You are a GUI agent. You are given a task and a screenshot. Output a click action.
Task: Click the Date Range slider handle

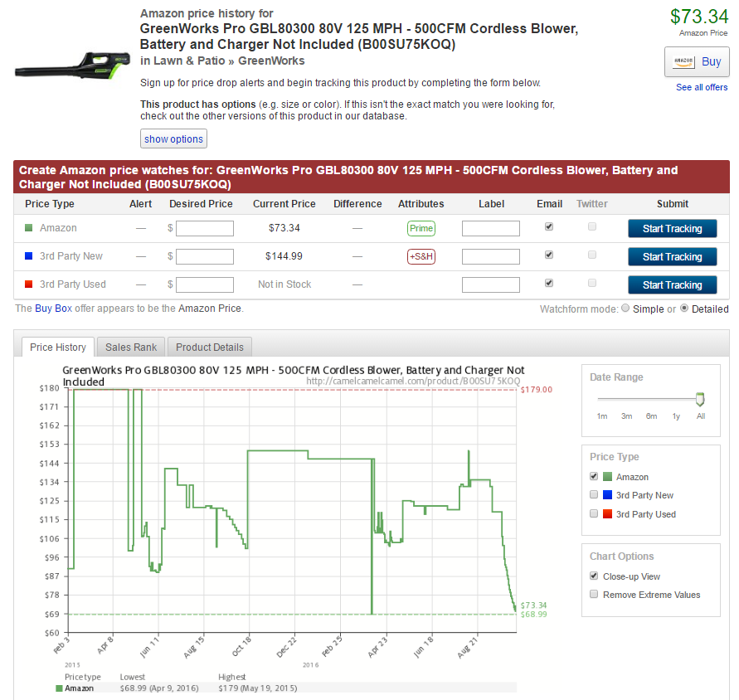(700, 399)
